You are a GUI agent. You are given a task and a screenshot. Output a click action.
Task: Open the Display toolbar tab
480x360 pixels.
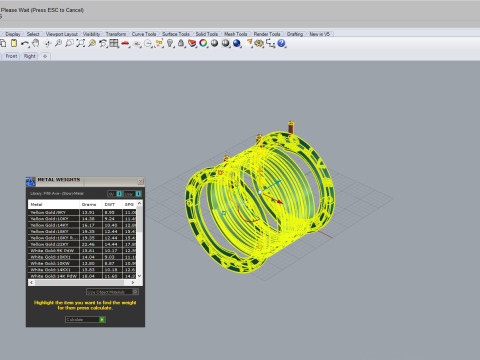click(x=13, y=34)
